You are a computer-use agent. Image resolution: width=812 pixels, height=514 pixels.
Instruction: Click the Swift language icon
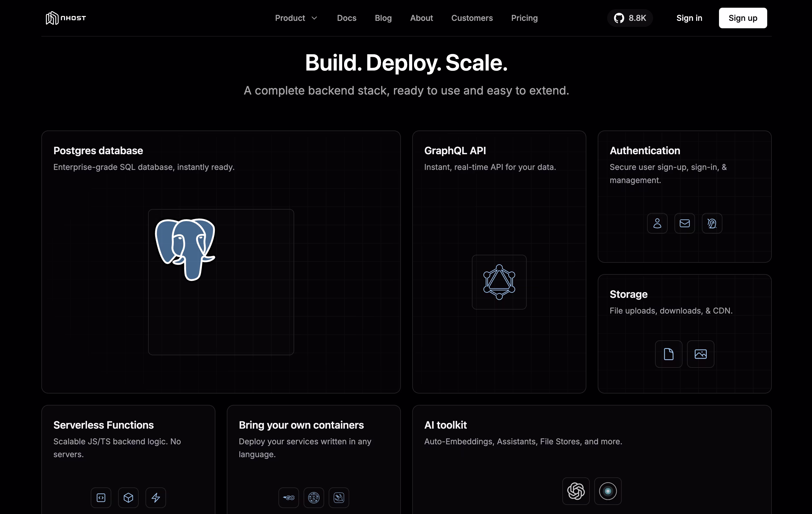339,497
